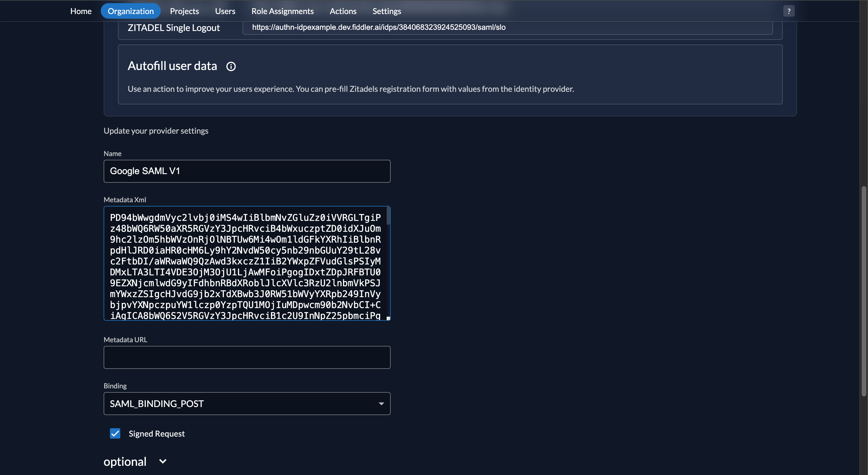Go to the Projects tab
The image size is (868, 475).
(184, 11)
